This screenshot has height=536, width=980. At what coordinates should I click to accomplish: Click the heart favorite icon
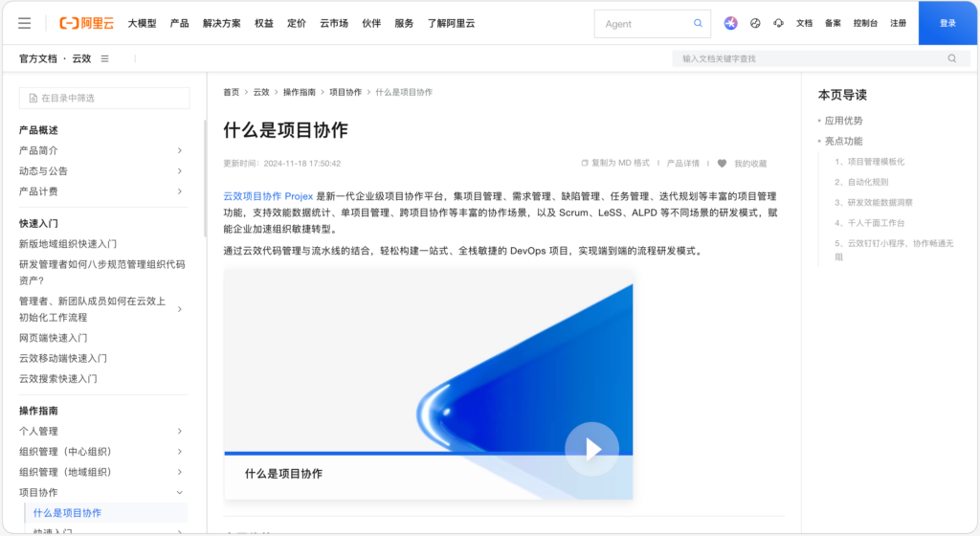tap(722, 164)
